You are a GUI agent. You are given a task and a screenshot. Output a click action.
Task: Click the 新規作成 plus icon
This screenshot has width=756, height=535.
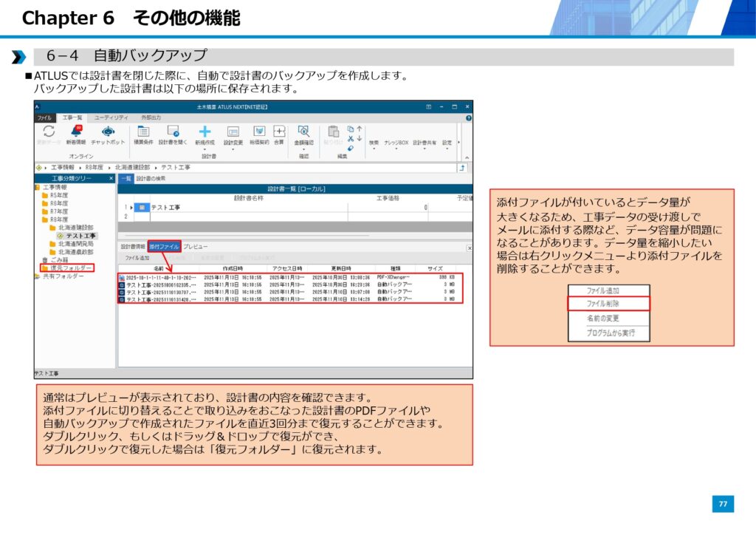click(205, 132)
